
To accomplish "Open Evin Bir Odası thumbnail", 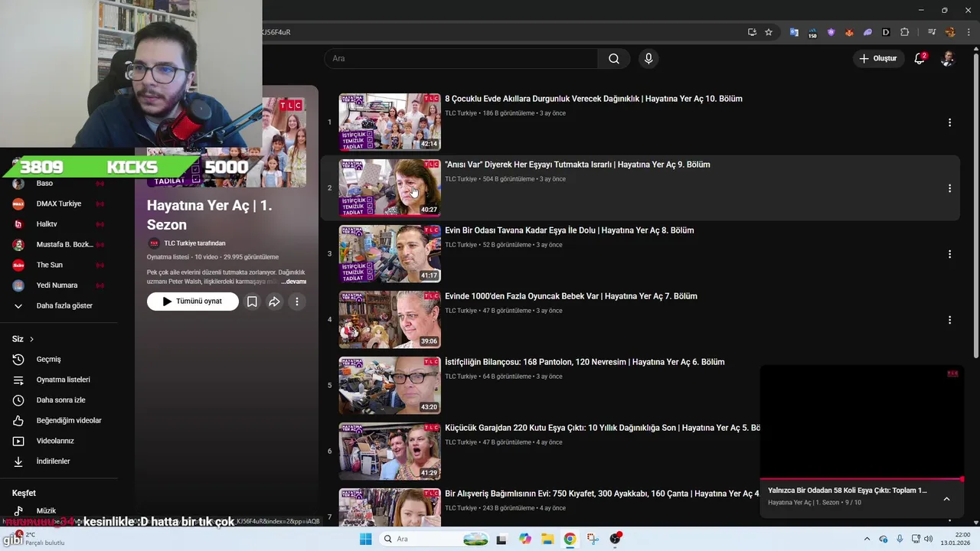I will click(390, 253).
